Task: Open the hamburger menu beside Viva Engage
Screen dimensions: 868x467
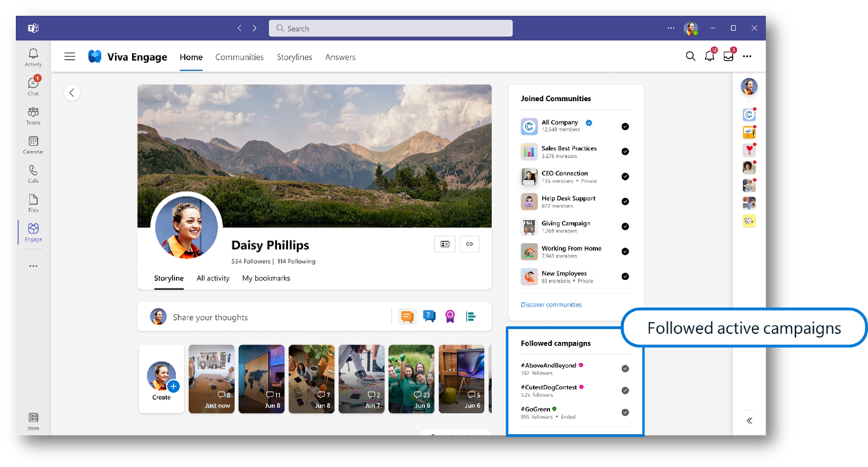Action: 69,56
